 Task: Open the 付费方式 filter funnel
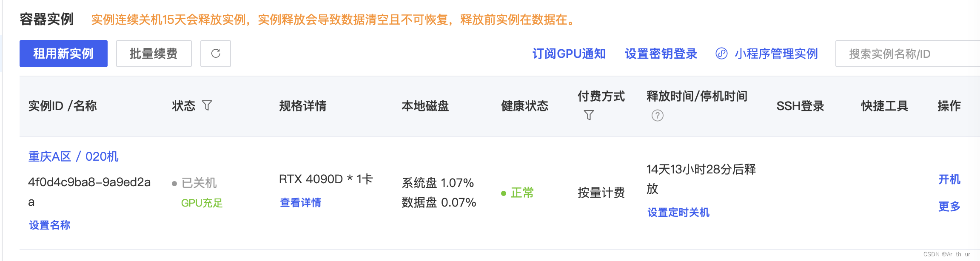(589, 115)
